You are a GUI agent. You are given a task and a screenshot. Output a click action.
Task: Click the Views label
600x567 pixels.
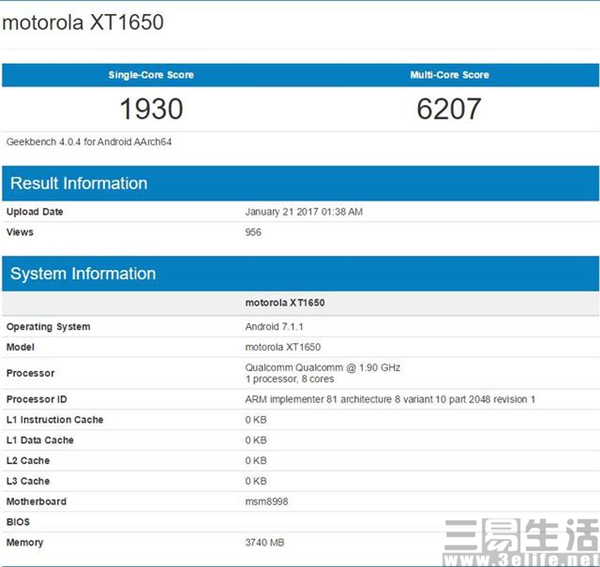[x=20, y=232]
